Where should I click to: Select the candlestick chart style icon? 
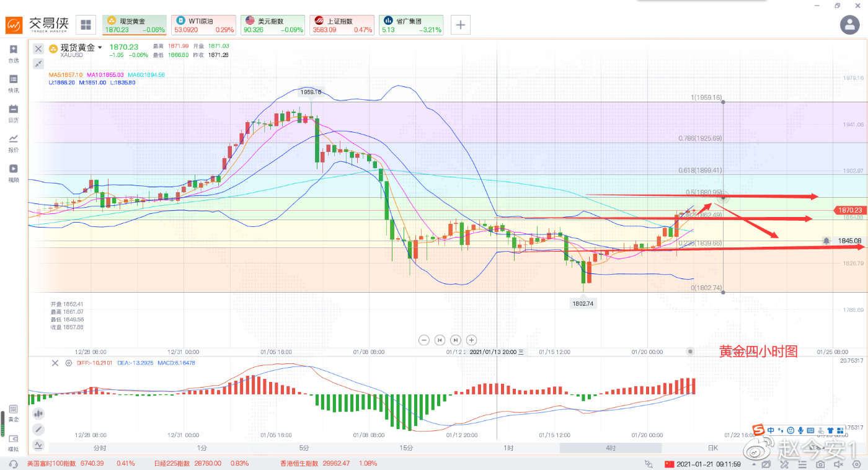tap(38, 413)
